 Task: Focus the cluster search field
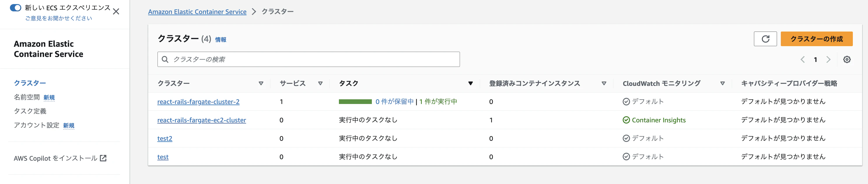point(313,59)
